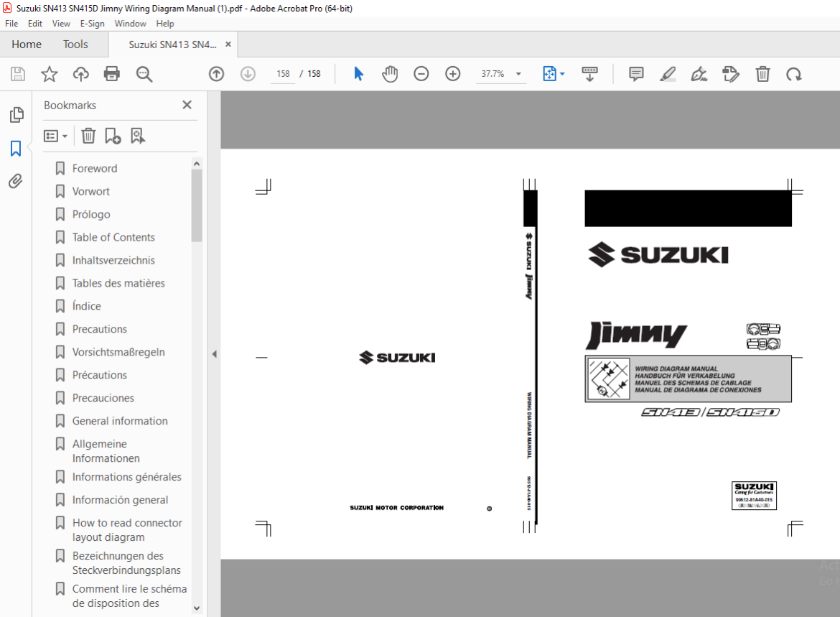The width and height of the screenshot is (840, 617).
Task: Delete page using toolbar trash icon
Action: [763, 74]
